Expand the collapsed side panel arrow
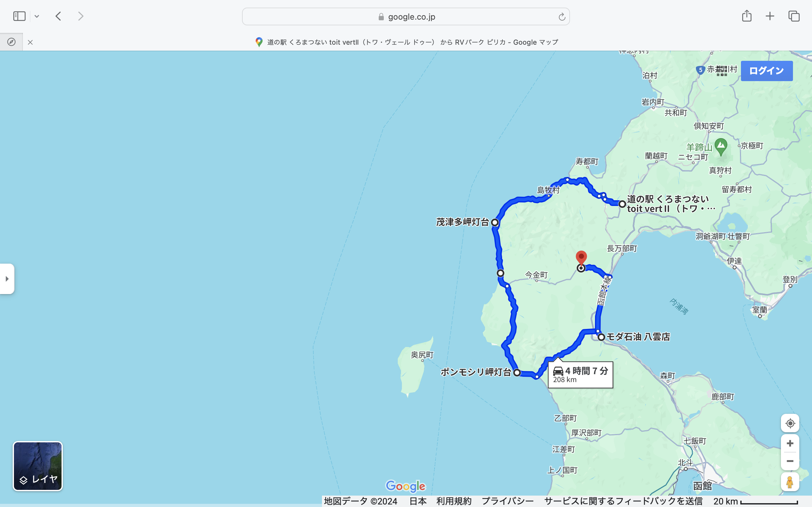This screenshot has height=507, width=812. click(x=7, y=279)
